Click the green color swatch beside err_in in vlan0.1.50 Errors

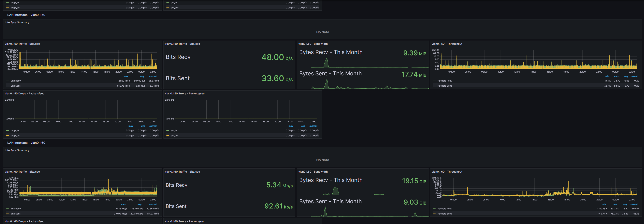[167, 131]
